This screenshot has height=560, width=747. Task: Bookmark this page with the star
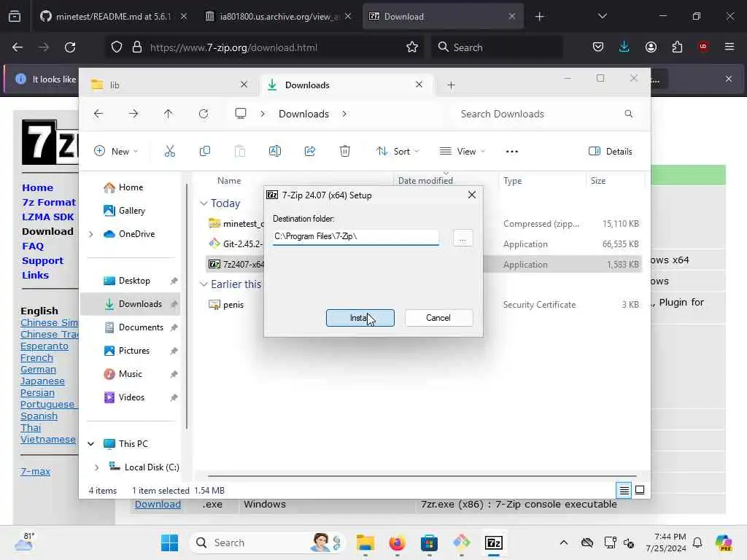click(x=412, y=47)
